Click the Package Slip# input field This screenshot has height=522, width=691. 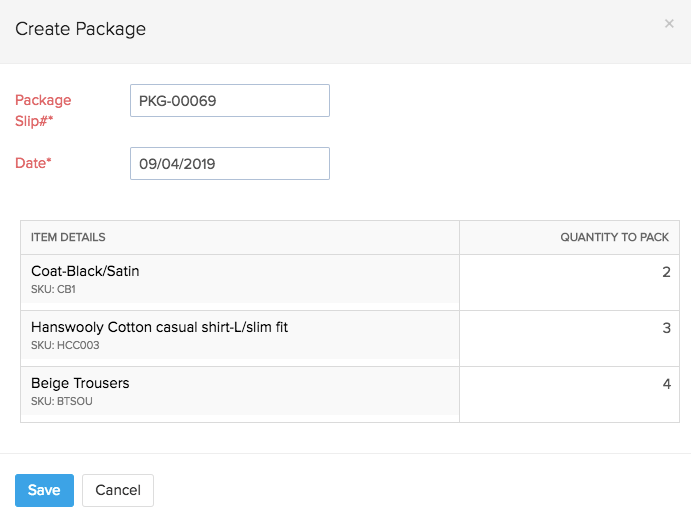point(229,101)
